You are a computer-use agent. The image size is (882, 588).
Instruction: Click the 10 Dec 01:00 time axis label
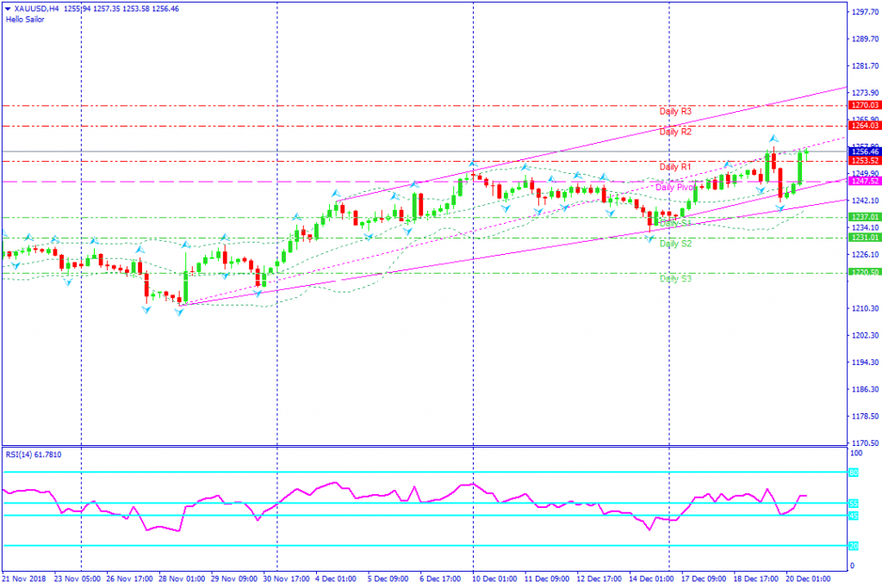494,579
